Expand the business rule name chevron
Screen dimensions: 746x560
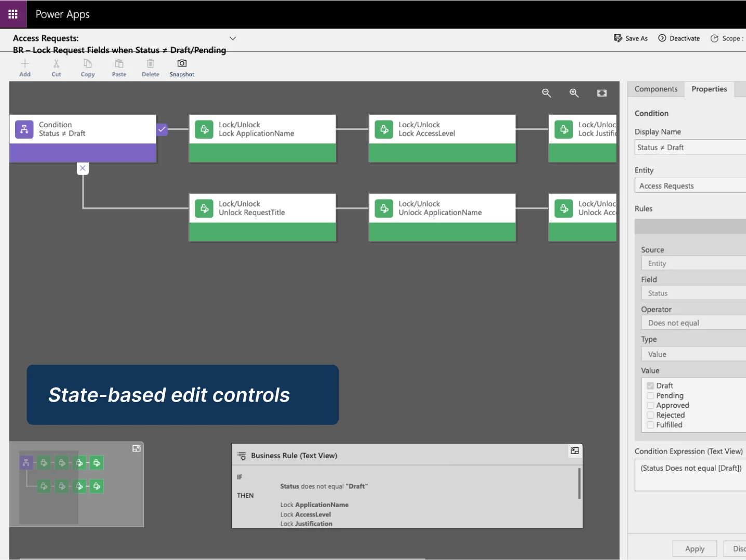233,38
